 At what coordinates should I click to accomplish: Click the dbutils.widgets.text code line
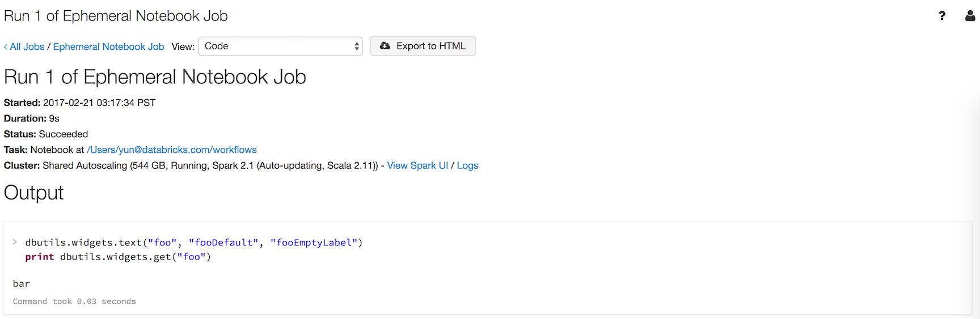coord(193,243)
